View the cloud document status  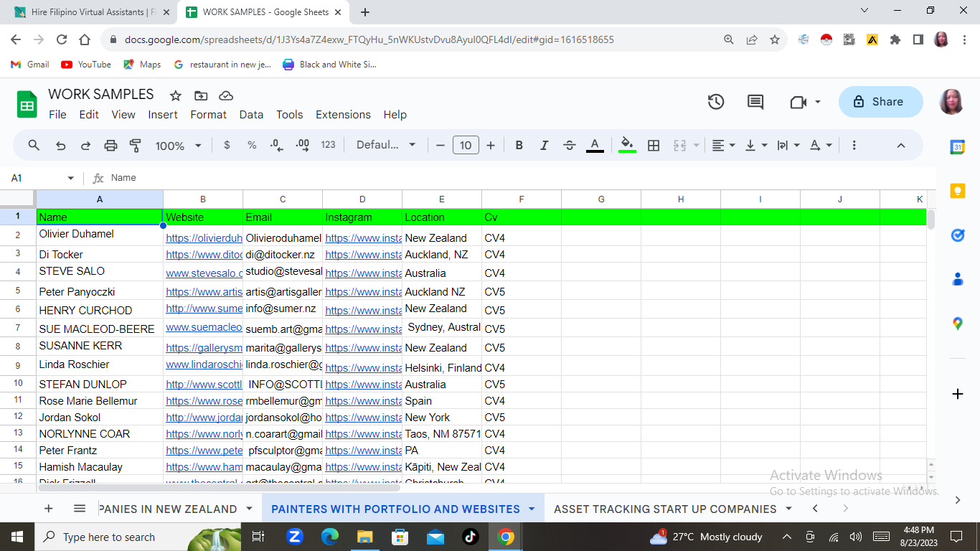coord(226,95)
